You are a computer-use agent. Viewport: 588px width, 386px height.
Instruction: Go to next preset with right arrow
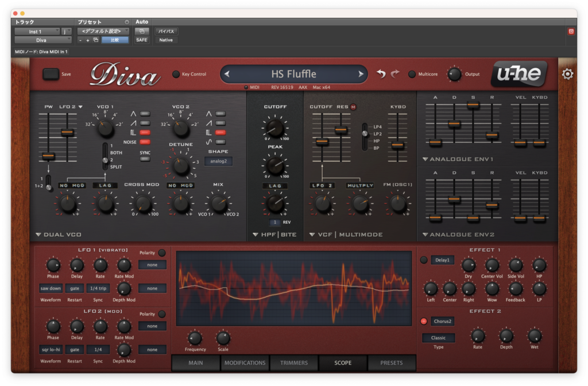pos(361,74)
